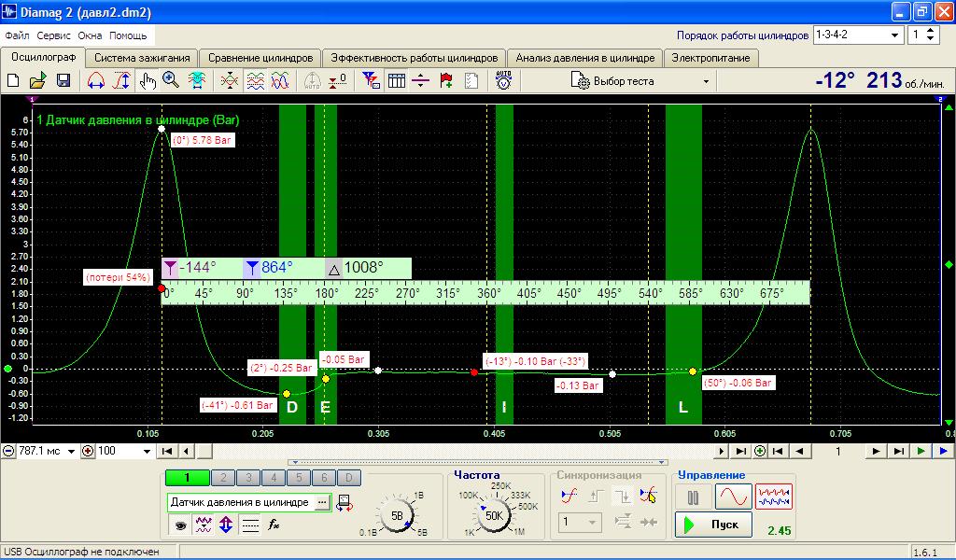
Task: Click the blue play triangle at the scrollbar end
Action: [x=943, y=451]
